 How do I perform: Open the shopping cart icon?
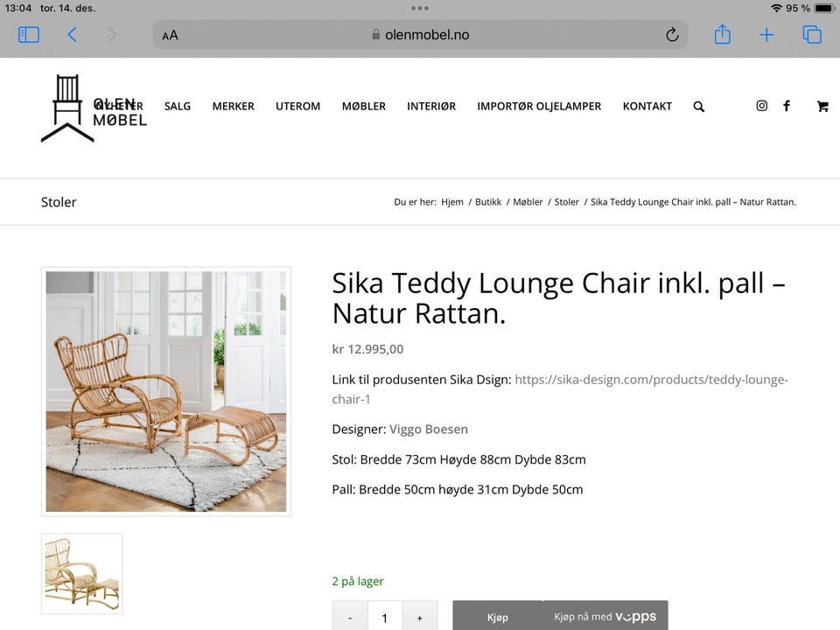coord(822,106)
